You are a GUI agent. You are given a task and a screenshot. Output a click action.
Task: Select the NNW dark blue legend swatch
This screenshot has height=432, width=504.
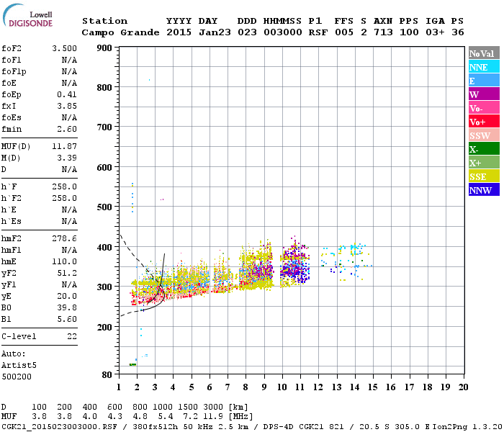[484, 190]
